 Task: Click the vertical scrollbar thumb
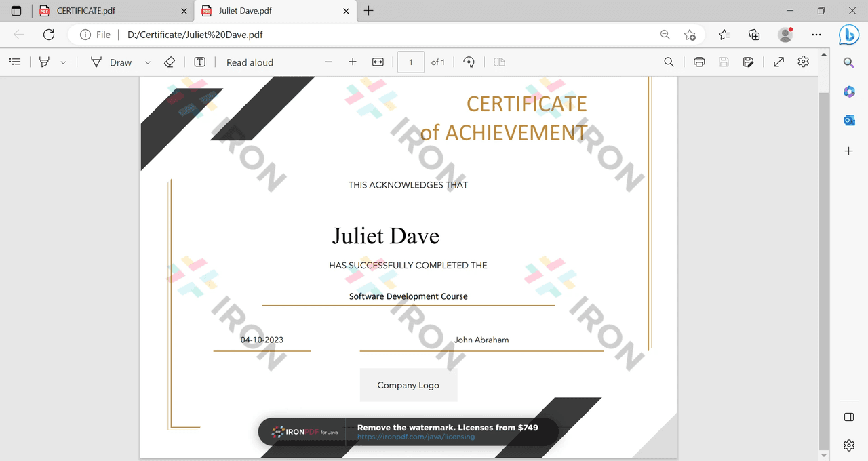click(824, 271)
